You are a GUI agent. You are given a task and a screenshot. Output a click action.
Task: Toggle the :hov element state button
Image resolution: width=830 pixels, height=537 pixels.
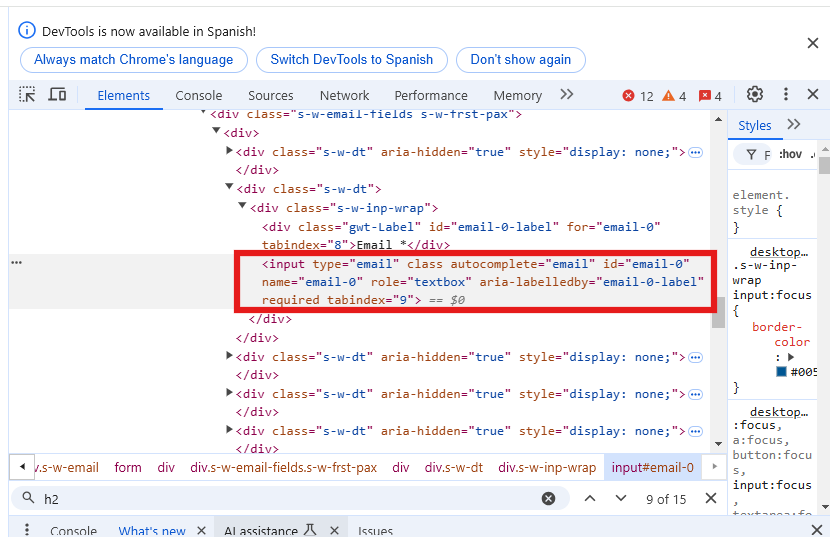[x=790, y=154]
